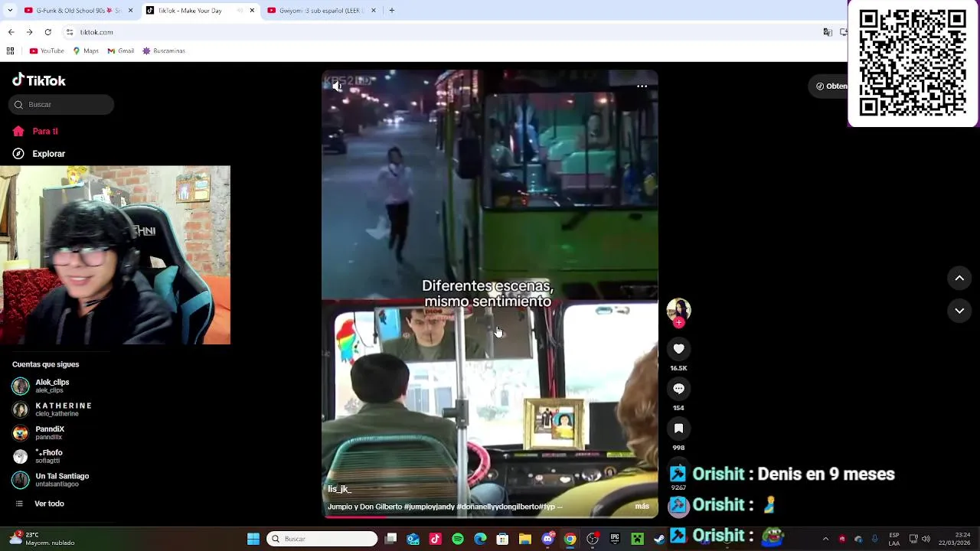Image resolution: width=980 pixels, height=551 pixels.
Task: Open Task View on the taskbar
Action: click(x=390, y=540)
